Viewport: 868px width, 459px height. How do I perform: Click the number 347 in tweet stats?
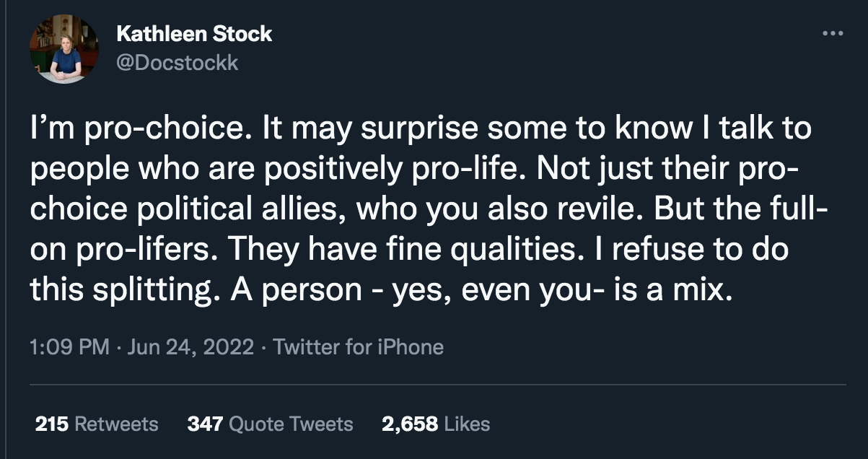(204, 424)
